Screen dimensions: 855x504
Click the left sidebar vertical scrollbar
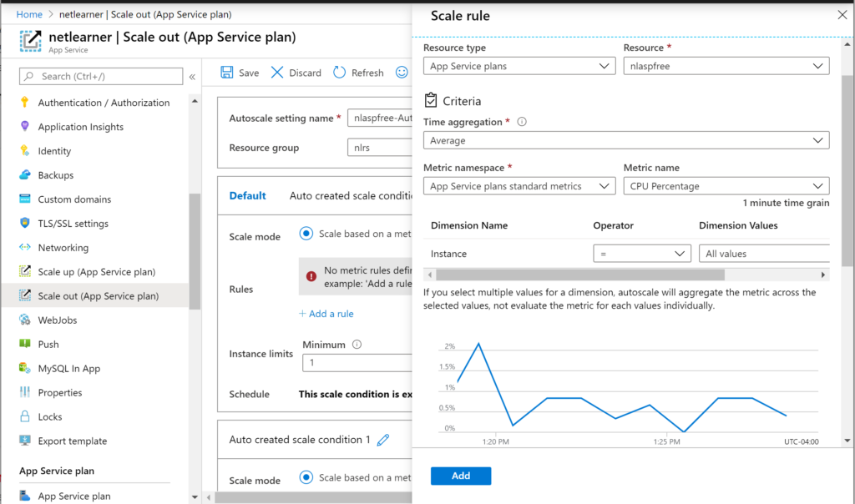coord(195,251)
